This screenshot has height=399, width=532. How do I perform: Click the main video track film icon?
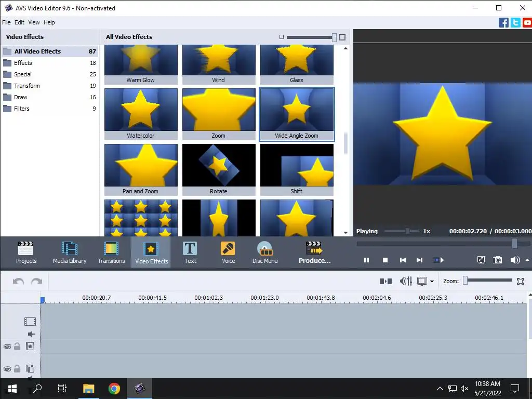coord(30,321)
